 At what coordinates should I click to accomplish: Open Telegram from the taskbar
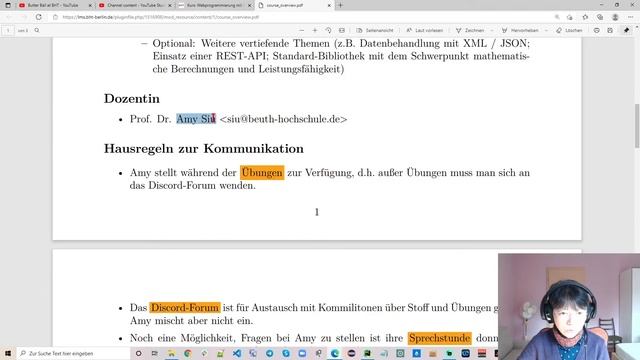pos(269,353)
